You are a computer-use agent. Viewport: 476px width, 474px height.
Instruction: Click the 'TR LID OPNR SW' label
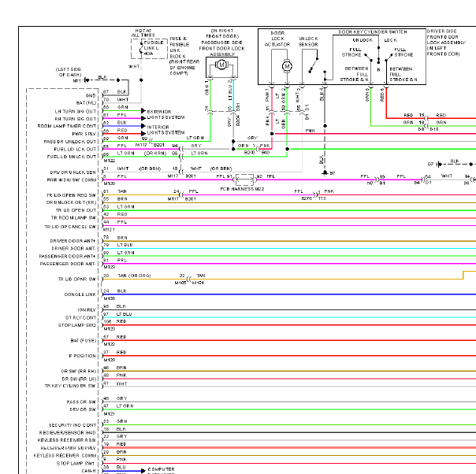(x=77, y=279)
